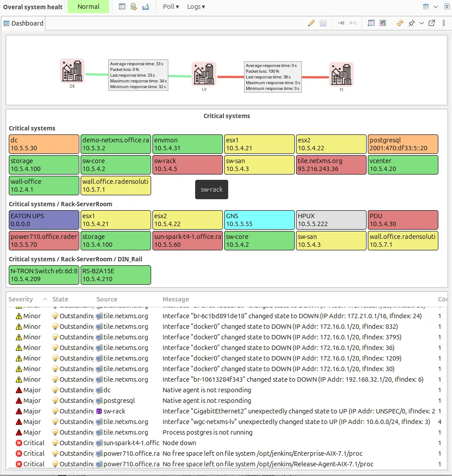452x476 pixels.
Task: Select the Edit dashboard pencil icon
Action: pos(311,23)
